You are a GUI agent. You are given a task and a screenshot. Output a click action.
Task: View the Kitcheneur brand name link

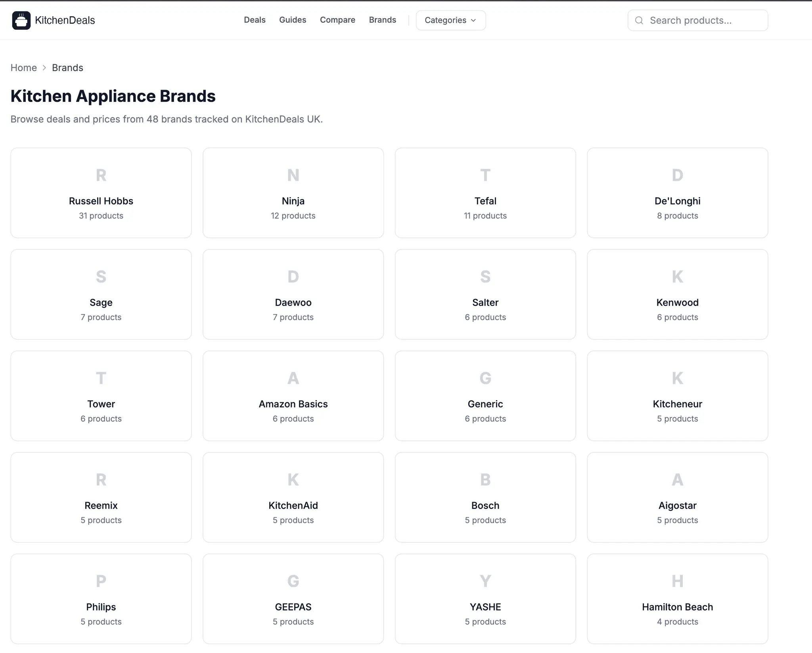click(x=678, y=404)
